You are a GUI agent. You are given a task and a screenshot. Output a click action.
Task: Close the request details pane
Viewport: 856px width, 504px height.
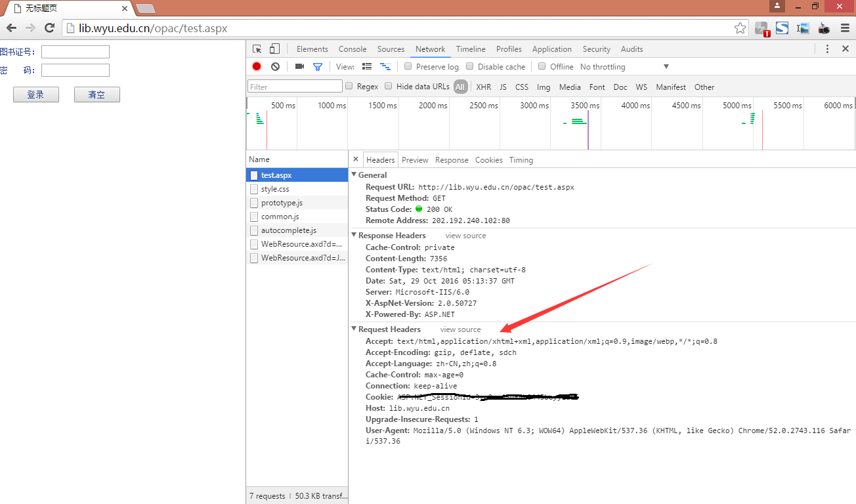coord(356,159)
